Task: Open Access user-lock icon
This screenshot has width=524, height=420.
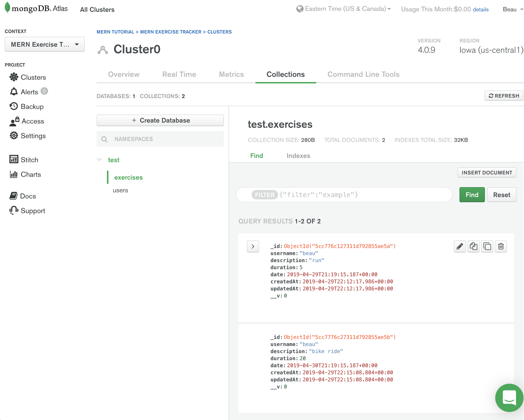Action: click(14, 121)
